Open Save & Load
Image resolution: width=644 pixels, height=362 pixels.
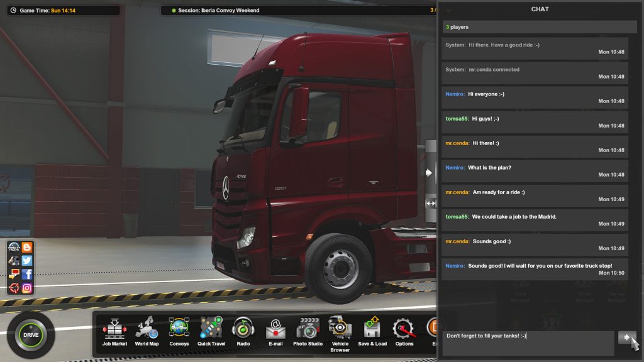(x=372, y=332)
